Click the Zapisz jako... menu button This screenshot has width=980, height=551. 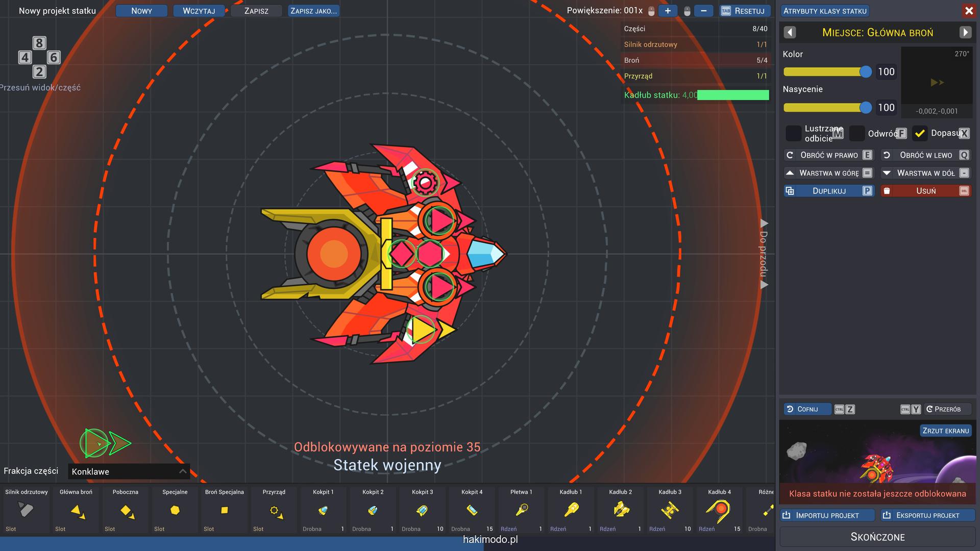click(313, 11)
